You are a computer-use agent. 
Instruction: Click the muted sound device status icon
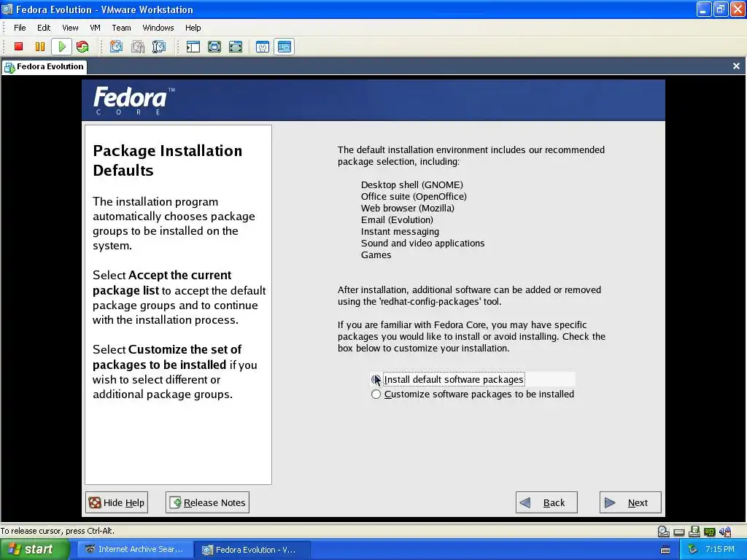coord(725,532)
